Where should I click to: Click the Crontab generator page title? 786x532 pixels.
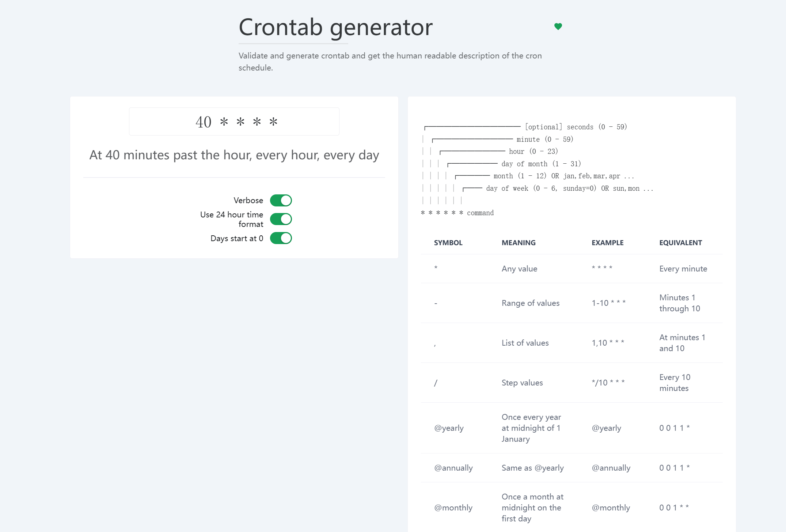tap(335, 27)
